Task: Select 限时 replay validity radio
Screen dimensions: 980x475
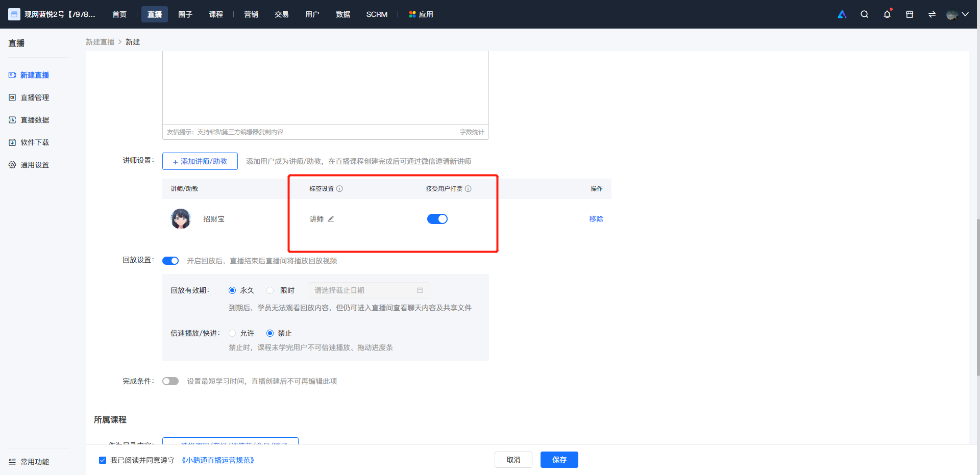Action: pyautogui.click(x=270, y=290)
